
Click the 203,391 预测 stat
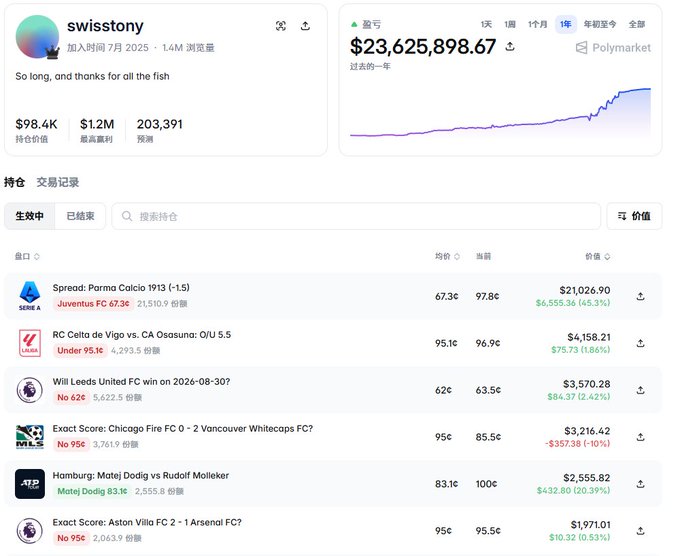pos(160,130)
